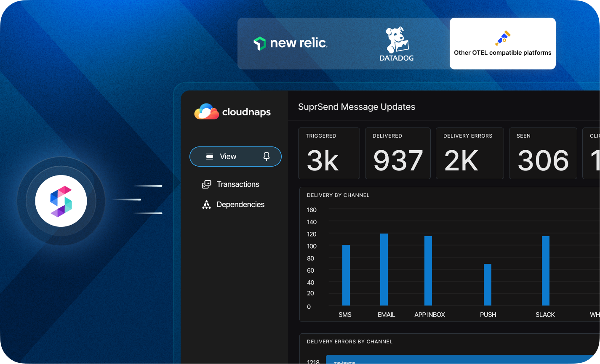The width and height of the screenshot is (600, 364).
Task: Click the Datadog dog logo
Action: [397, 40]
